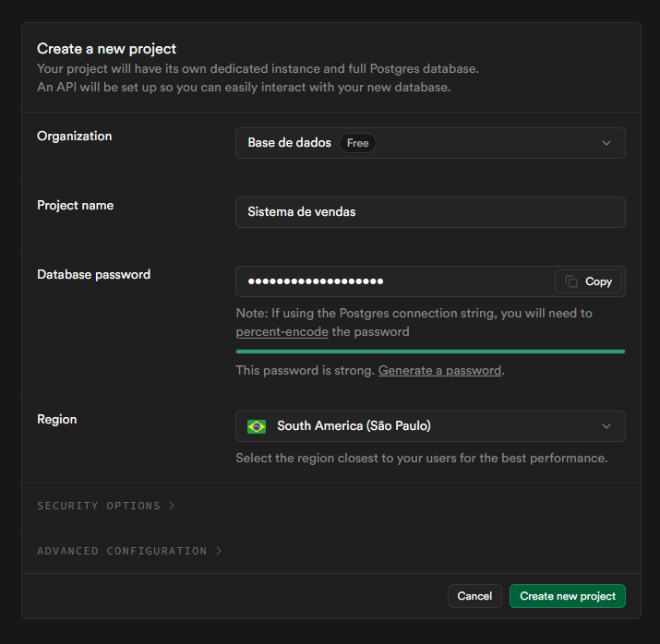Image resolution: width=660 pixels, height=644 pixels.
Task: Expand the Advanced Configuration section
Action: [x=129, y=551]
